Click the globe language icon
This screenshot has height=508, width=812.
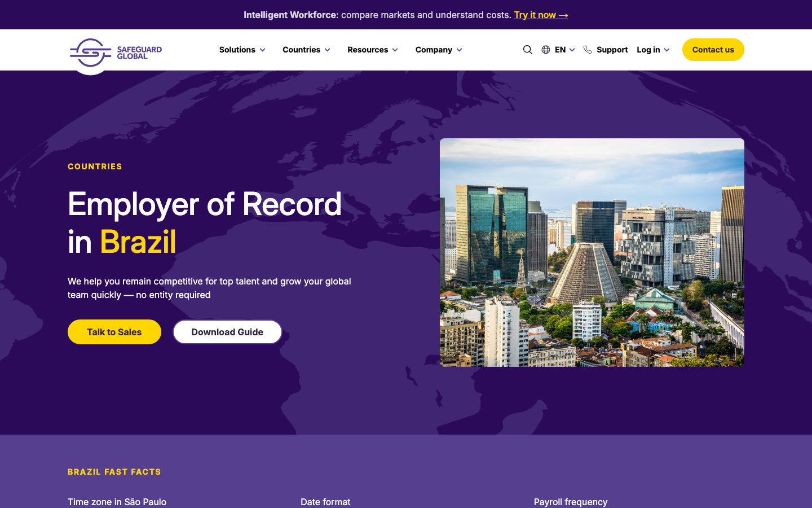click(x=546, y=50)
